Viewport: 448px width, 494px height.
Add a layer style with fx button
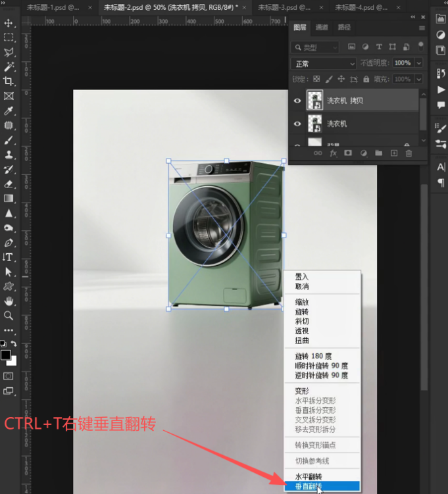pyautogui.click(x=333, y=153)
